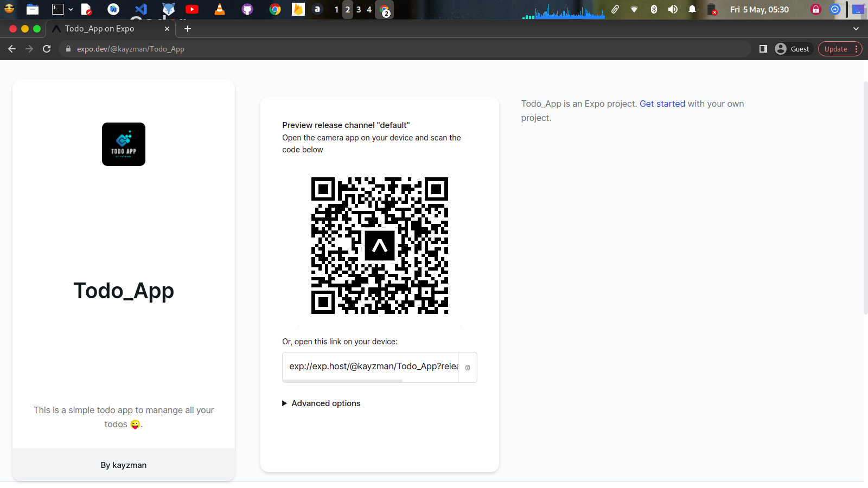
Task: Switch to workspace 2
Action: [348, 10]
